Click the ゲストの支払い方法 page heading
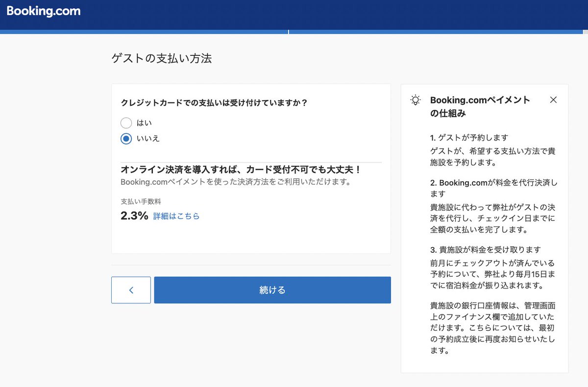 click(x=163, y=58)
